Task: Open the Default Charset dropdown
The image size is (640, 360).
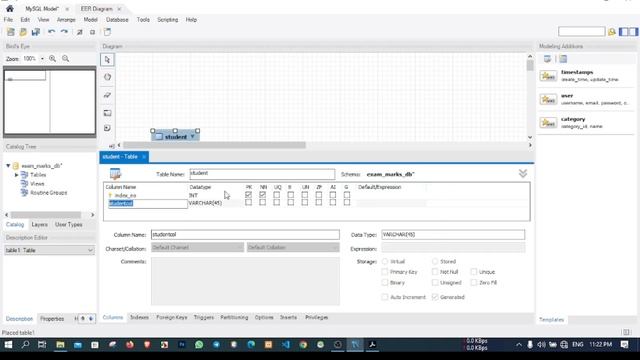Action: click(x=198, y=247)
